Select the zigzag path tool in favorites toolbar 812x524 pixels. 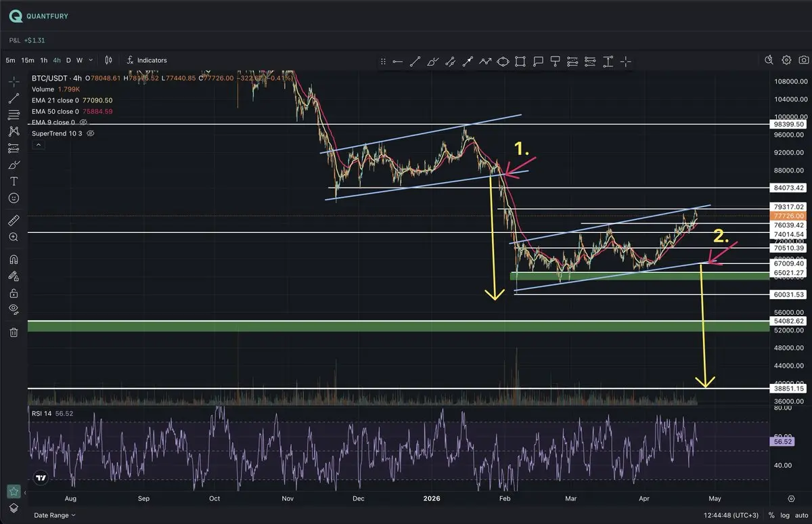coord(486,62)
